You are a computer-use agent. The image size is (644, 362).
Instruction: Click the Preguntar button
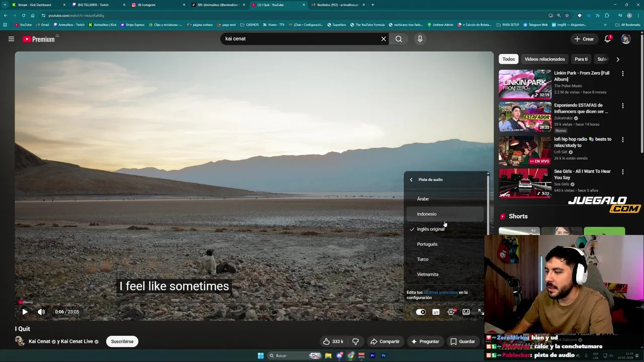click(x=425, y=341)
